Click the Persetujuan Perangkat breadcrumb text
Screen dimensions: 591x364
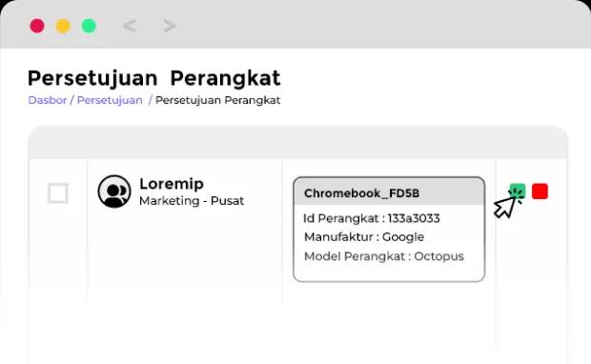(218, 100)
